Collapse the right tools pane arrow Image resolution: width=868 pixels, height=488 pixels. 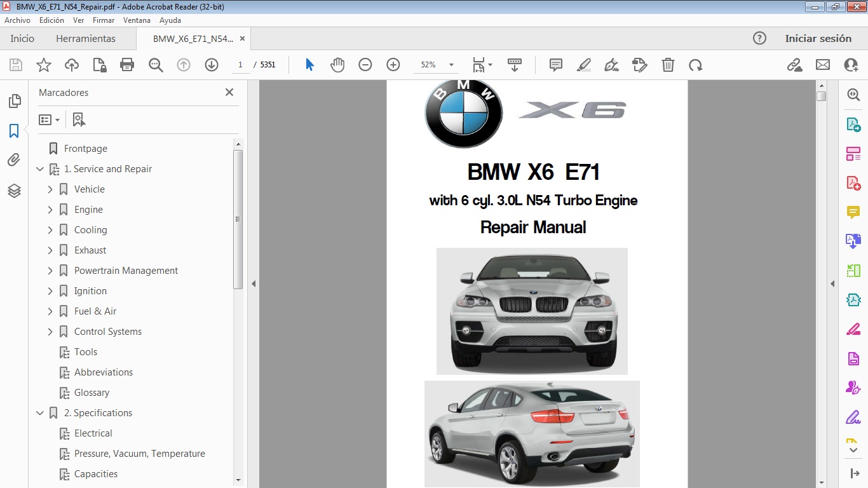pyautogui.click(x=832, y=283)
